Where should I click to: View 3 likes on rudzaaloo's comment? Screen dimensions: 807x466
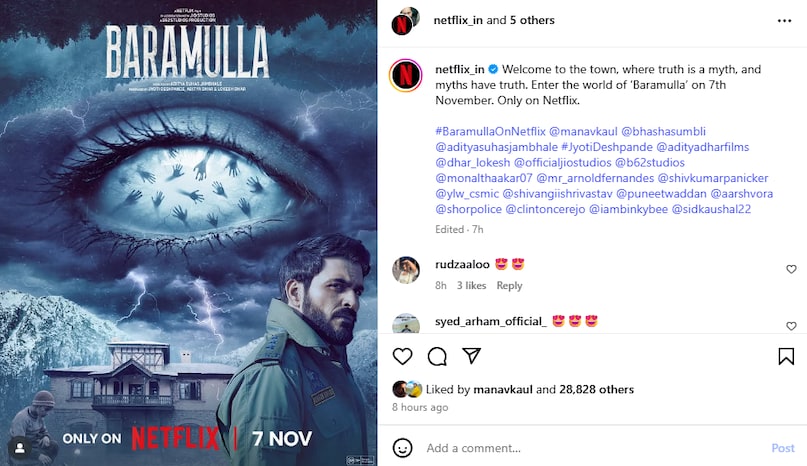471,285
